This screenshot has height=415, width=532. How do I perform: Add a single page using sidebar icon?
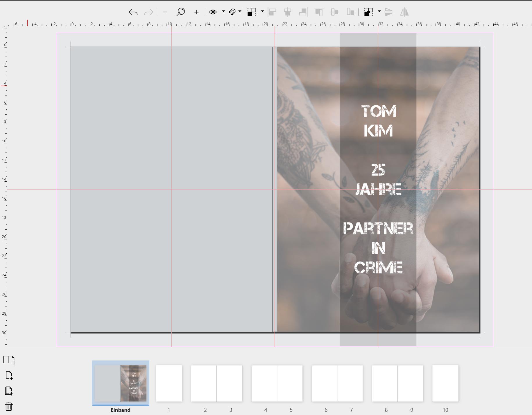(9, 375)
